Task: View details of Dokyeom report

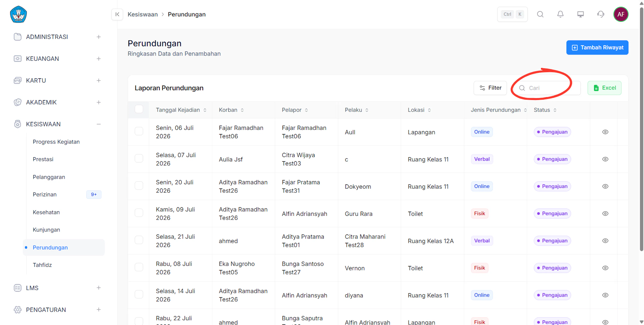Action: click(x=605, y=186)
